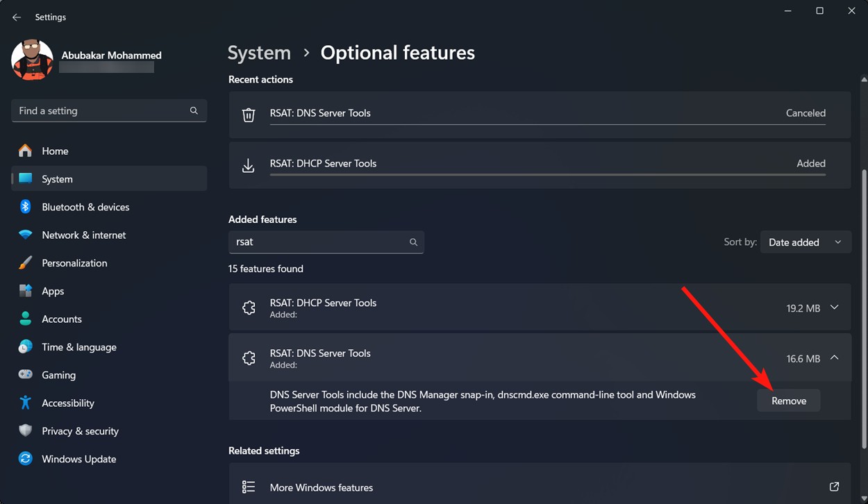
Task: Remove the RSAT: DNS Server Tools feature
Action: [788, 401]
